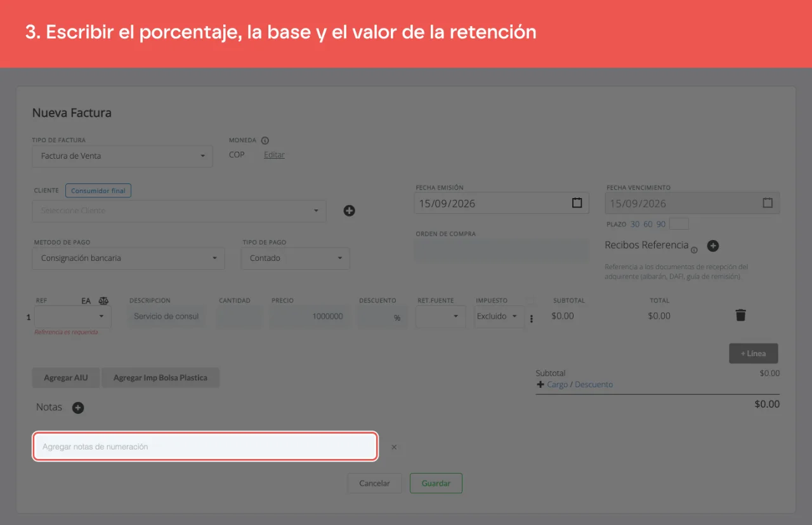Click the Cargo link
Image resolution: width=812 pixels, height=525 pixels.
[x=558, y=385]
